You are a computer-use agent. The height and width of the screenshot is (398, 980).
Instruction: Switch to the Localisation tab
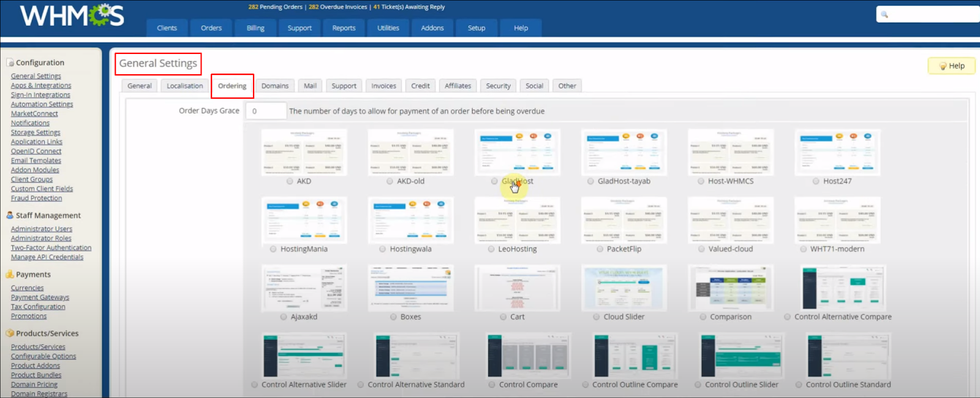pos(185,86)
